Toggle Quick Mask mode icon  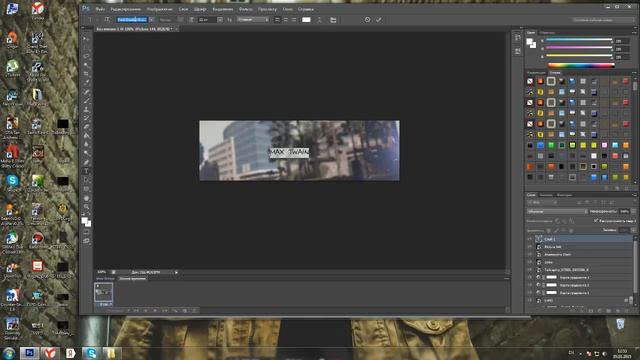click(x=86, y=232)
